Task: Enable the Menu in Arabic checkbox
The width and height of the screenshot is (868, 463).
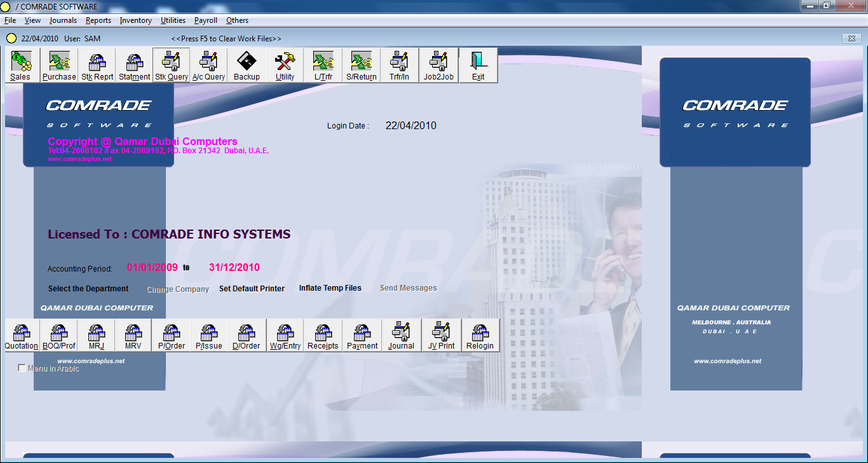Action: [x=22, y=367]
